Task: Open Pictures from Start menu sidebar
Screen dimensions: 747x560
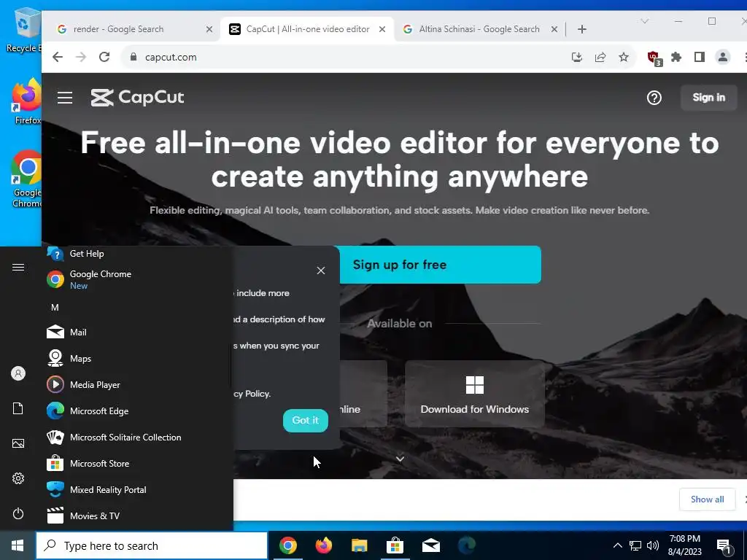Action: [18, 443]
